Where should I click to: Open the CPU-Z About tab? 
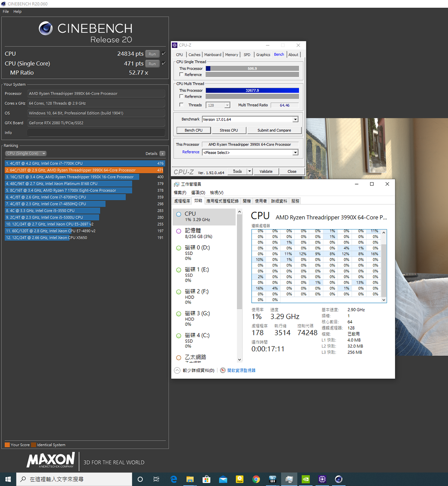point(293,55)
